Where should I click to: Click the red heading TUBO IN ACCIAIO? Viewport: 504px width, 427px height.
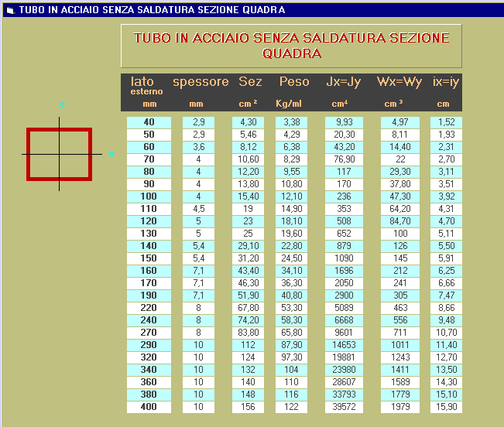pos(292,46)
